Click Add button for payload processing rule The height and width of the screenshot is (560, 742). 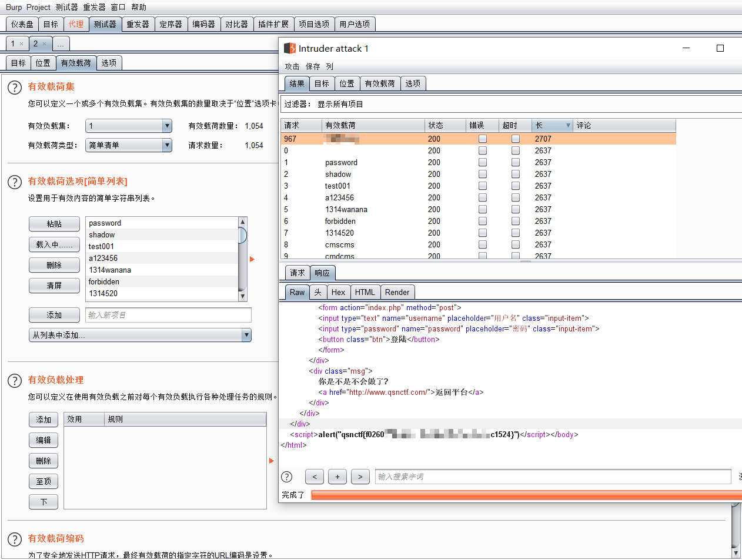pyautogui.click(x=44, y=420)
